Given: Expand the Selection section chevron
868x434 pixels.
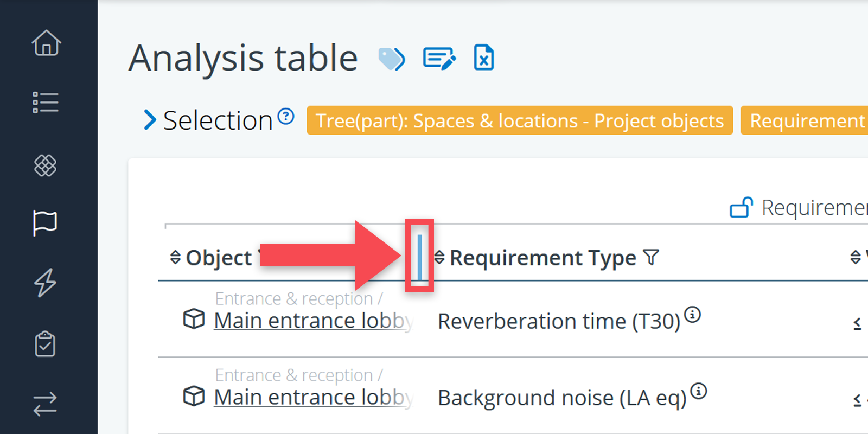Looking at the screenshot, I should (x=150, y=120).
